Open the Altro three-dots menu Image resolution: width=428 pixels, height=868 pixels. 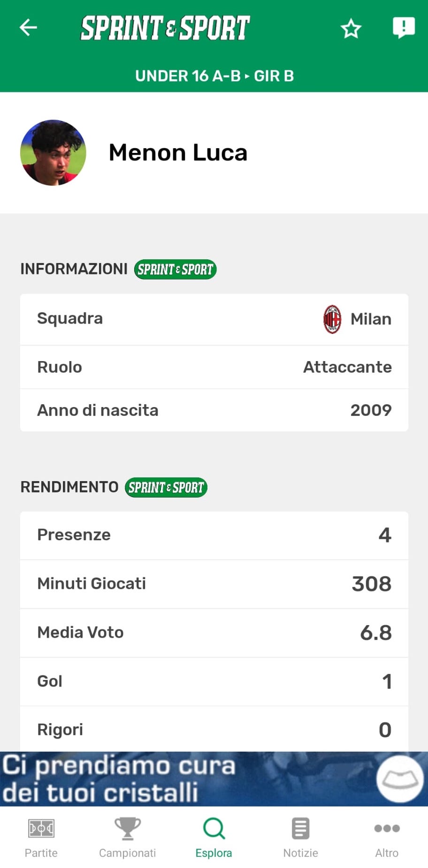387,829
